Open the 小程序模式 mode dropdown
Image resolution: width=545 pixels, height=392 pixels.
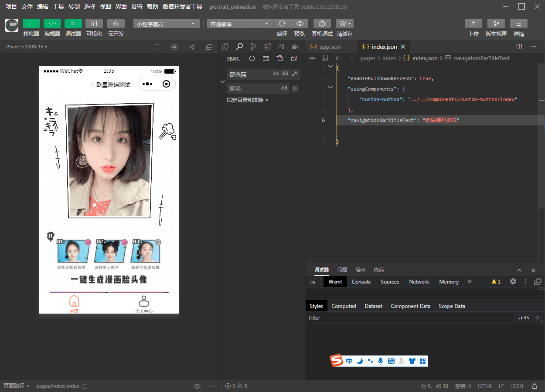(166, 24)
